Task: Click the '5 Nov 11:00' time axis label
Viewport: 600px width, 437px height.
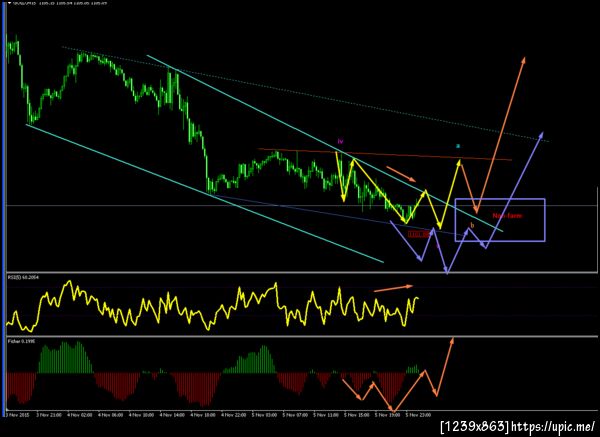Action: click(326, 415)
